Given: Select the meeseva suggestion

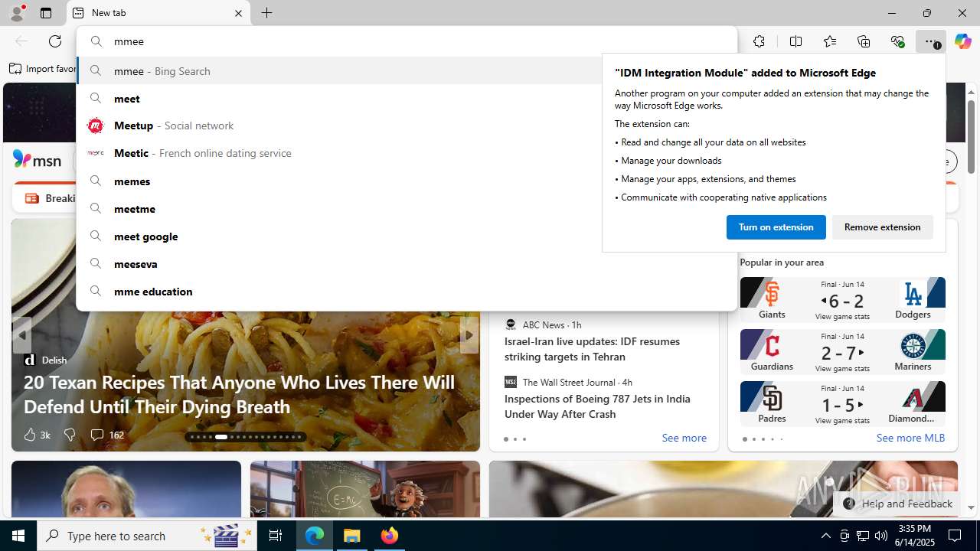Looking at the screenshot, I should (407, 263).
